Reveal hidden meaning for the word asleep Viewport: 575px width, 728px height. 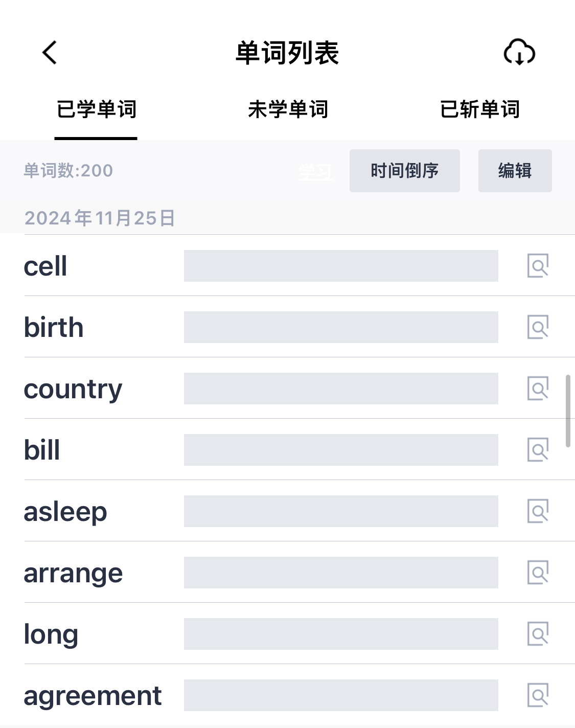pos(341,511)
